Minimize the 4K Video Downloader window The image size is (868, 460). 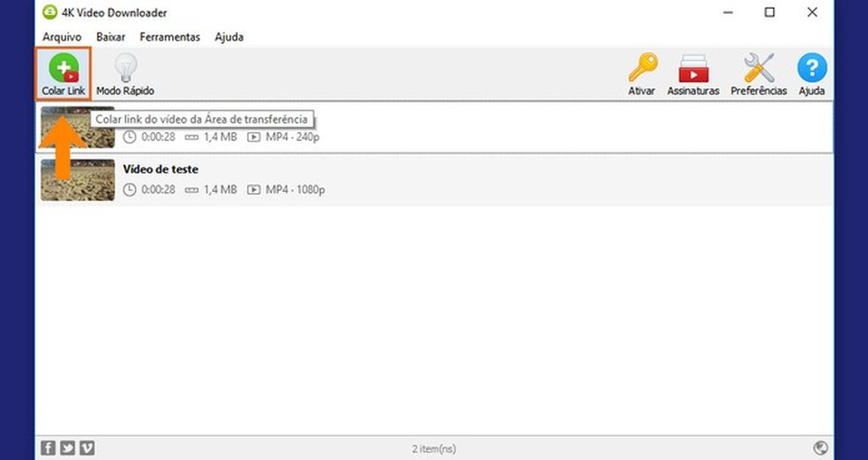coord(728,12)
